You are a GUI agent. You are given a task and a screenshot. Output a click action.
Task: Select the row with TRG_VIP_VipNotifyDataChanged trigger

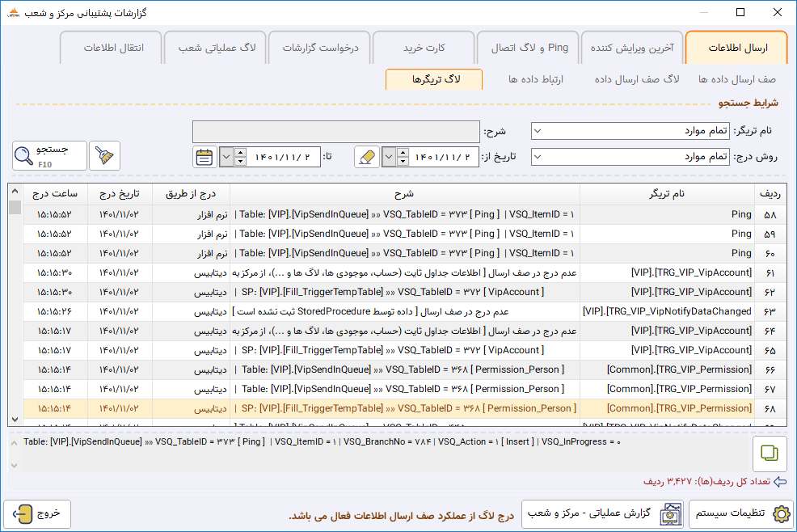point(405,311)
